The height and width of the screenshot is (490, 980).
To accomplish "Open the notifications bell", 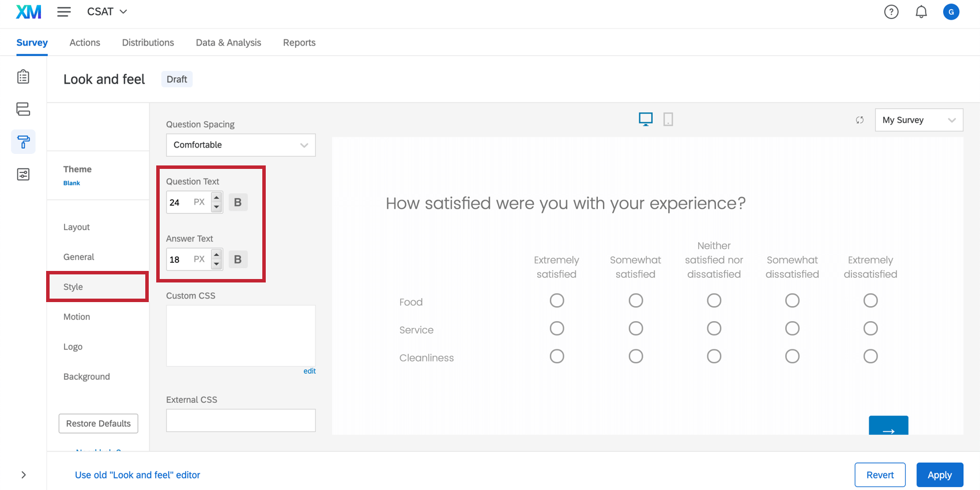I will [x=921, y=12].
